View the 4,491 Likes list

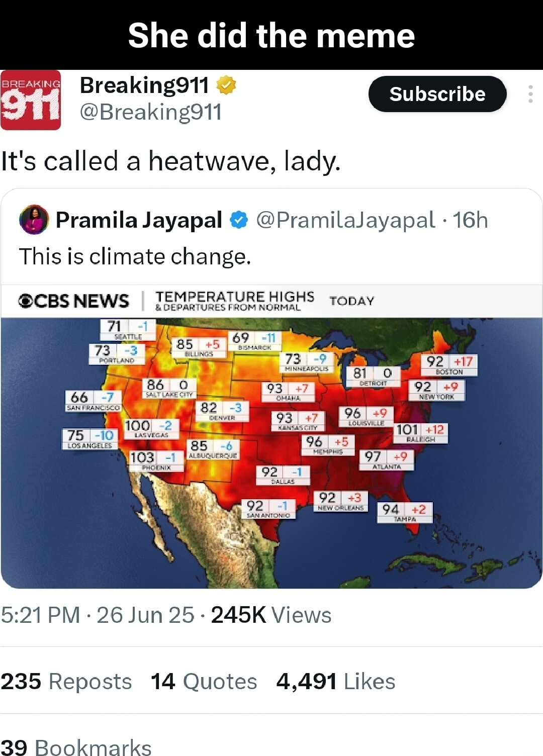click(336, 682)
